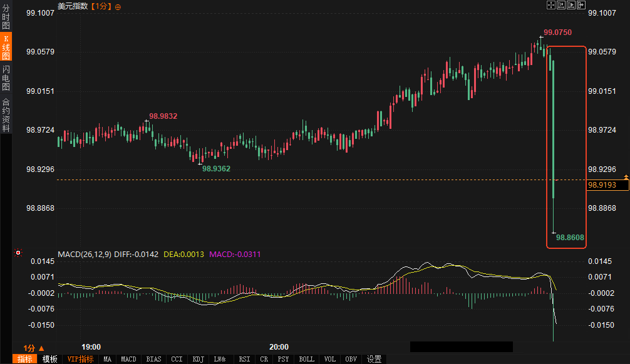This screenshot has width=630, height=364.
Task: Switch to the 闪电图 sidebar tab
Action: point(6,78)
